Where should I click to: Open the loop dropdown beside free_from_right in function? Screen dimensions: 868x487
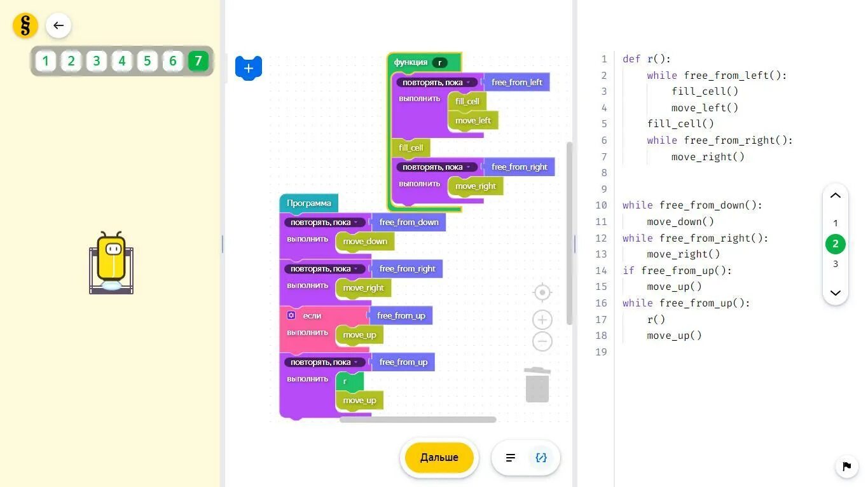pos(437,167)
